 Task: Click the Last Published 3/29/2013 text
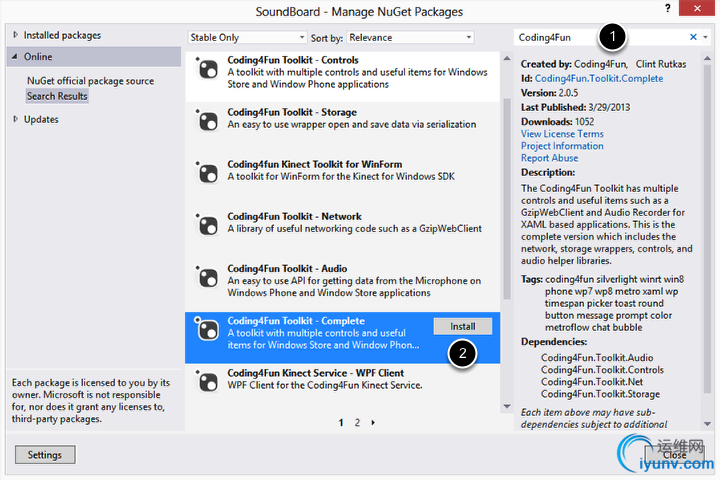point(575,107)
